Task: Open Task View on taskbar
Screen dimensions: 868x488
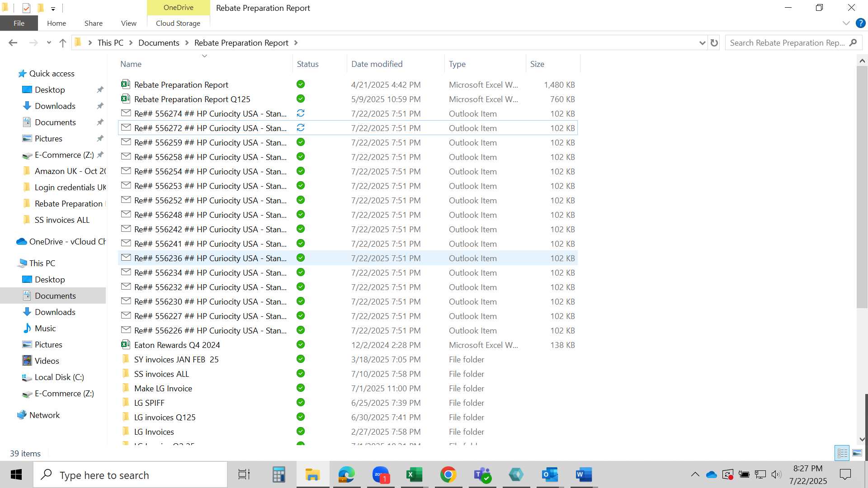Action: (244, 474)
